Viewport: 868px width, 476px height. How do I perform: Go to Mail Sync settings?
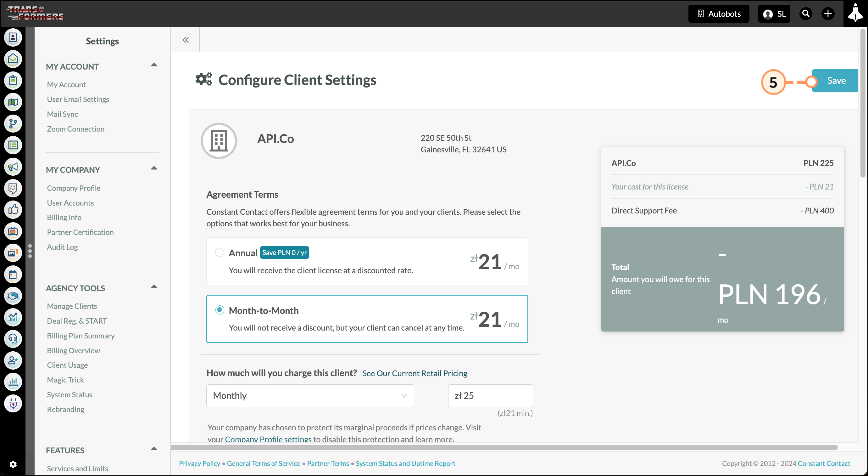[62, 114]
